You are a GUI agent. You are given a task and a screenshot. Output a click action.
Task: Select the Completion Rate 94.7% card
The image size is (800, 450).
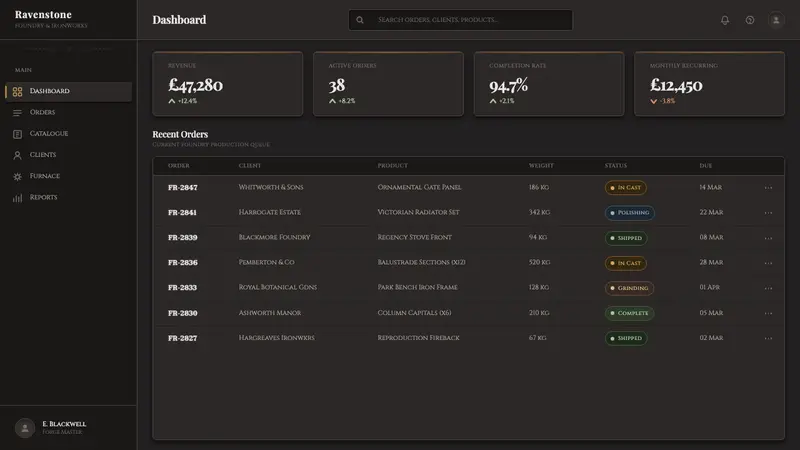[549, 84]
